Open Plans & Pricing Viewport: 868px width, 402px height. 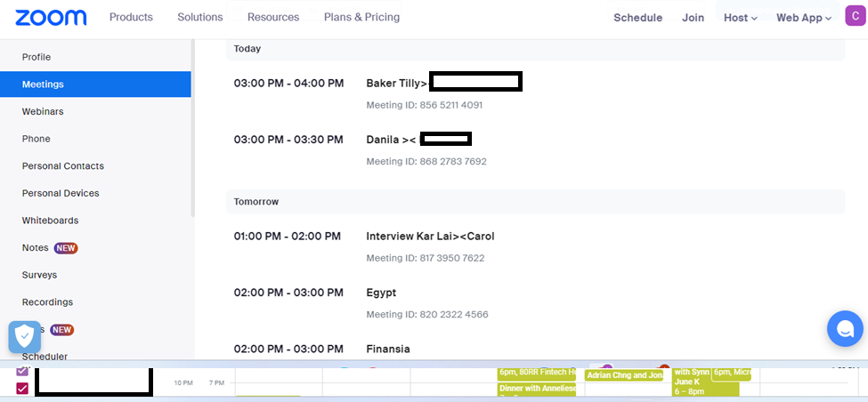[362, 17]
